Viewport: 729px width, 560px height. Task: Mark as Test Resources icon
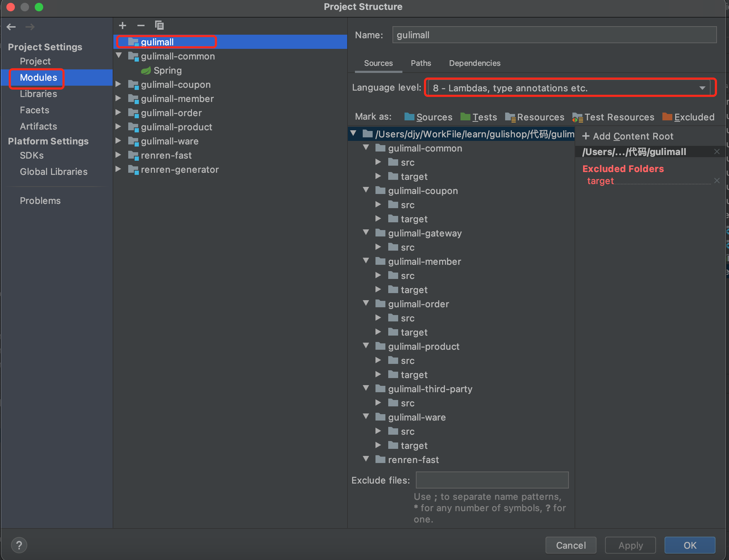tap(577, 117)
